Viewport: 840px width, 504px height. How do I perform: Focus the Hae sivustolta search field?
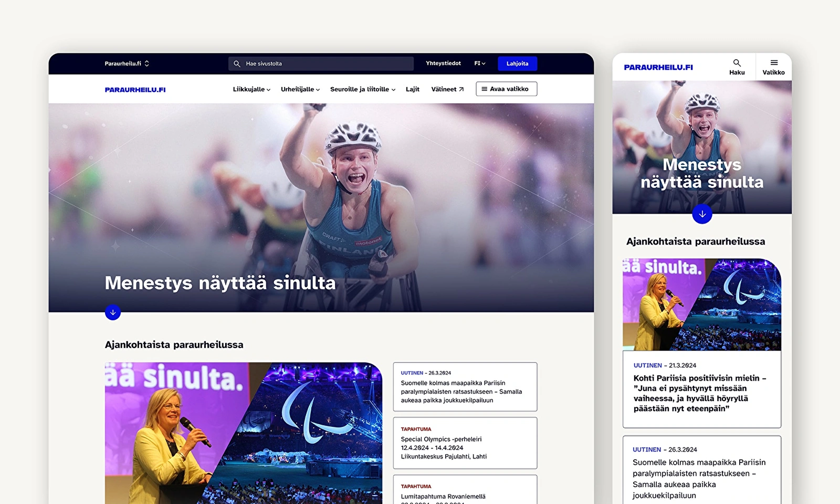(x=321, y=64)
